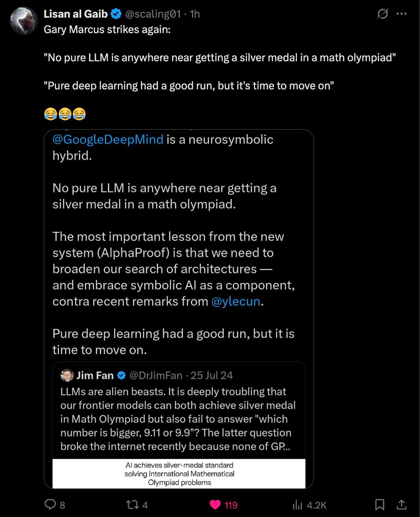This screenshot has width=420, height=517.
Task: Click the verified badge next to Jim Fan
Action: pyautogui.click(x=121, y=375)
